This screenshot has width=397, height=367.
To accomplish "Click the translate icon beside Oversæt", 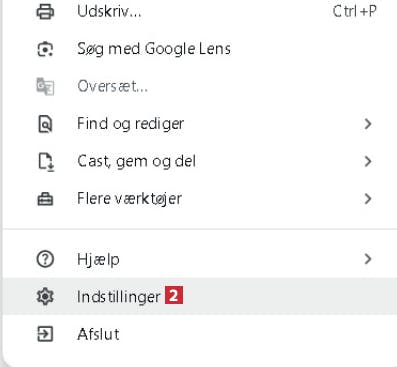I will point(45,86).
